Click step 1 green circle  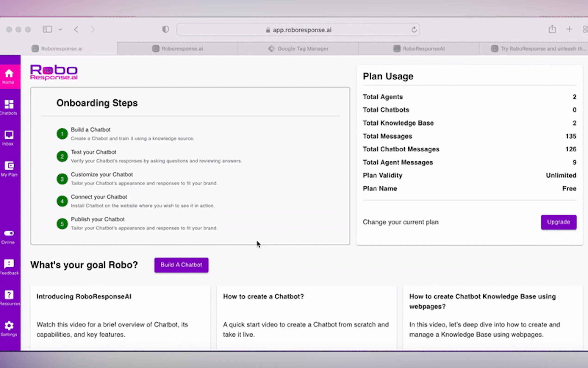point(62,134)
